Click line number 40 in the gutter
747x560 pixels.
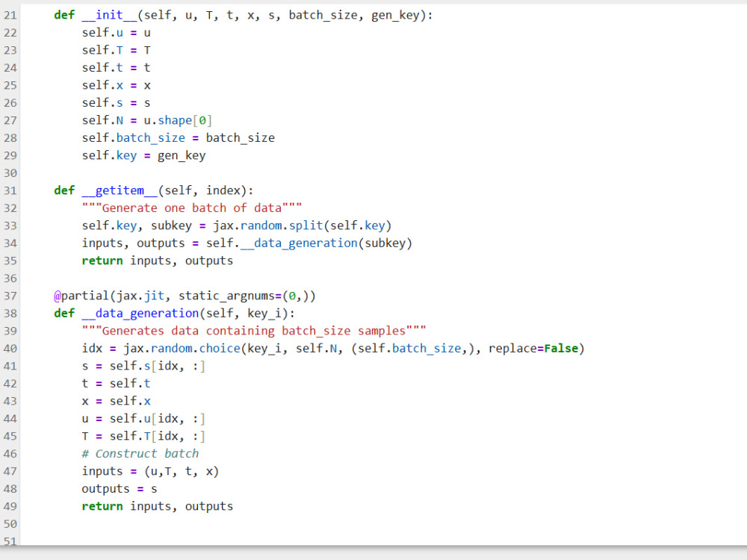tap(10, 349)
